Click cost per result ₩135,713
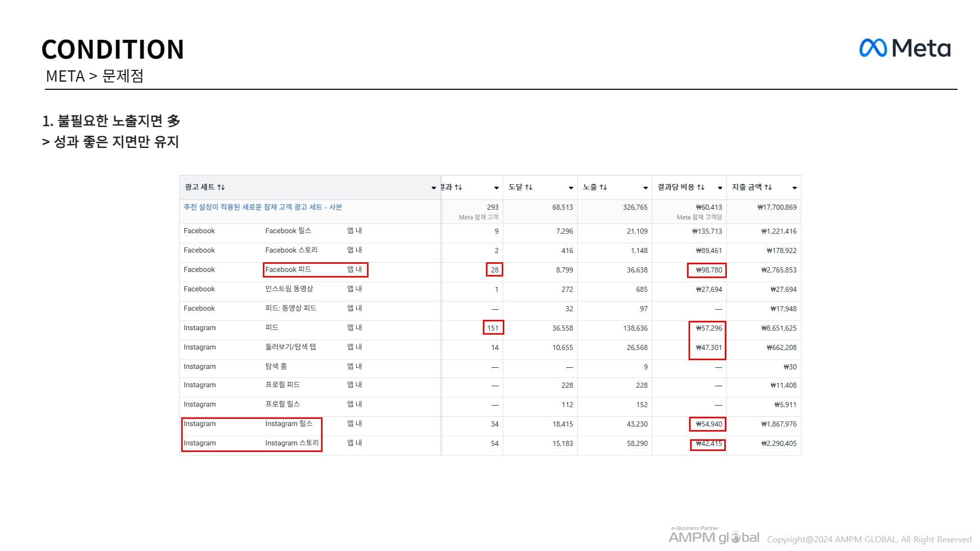 coord(707,231)
